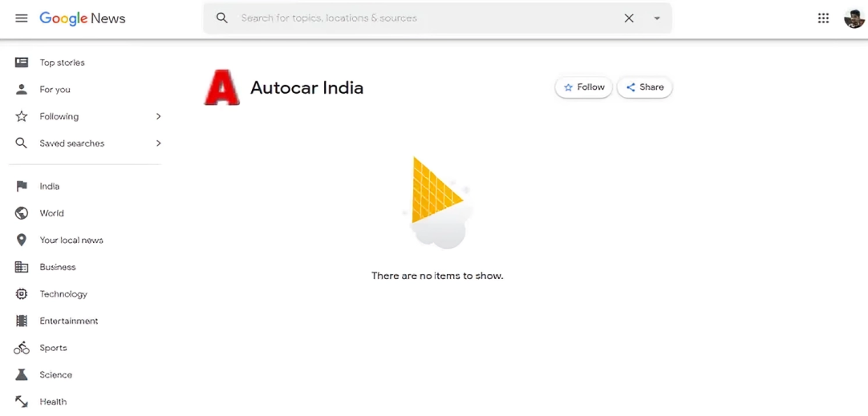The image size is (868, 416).
Task: Select the Technology chip icon
Action: point(22,294)
